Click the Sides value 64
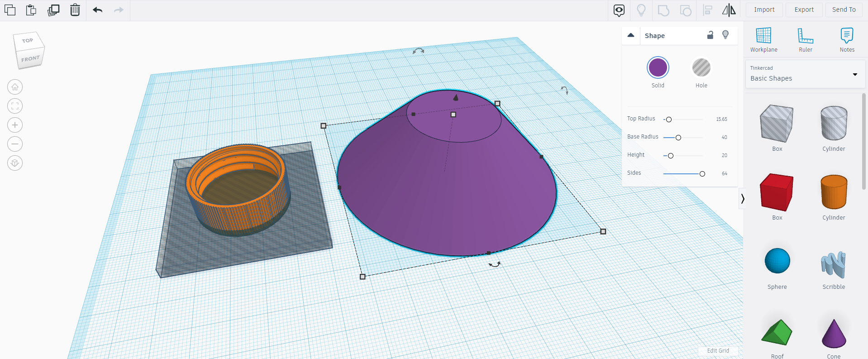Image resolution: width=868 pixels, height=359 pixels. [x=725, y=174]
